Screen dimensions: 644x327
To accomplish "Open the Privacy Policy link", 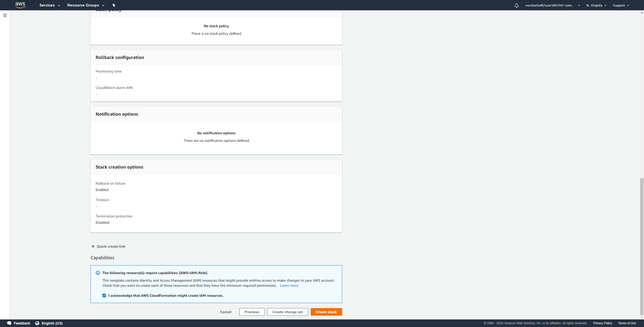I will tap(602, 323).
